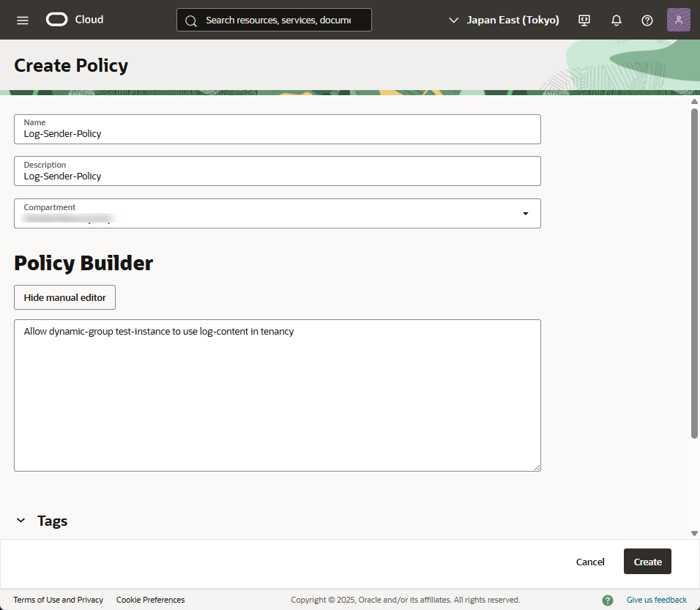This screenshot has width=700, height=610.
Task: Open the Japan East (Tokyo) region selector
Action: click(504, 20)
